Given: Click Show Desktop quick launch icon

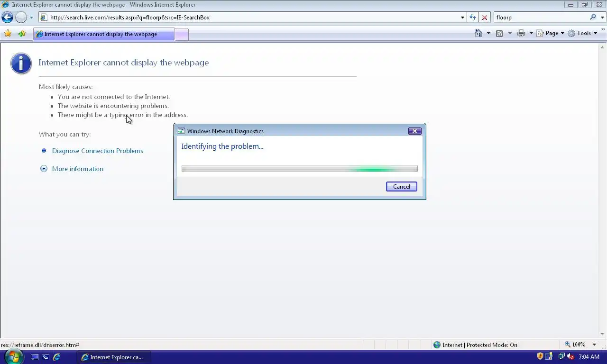Looking at the screenshot, I should [x=34, y=357].
